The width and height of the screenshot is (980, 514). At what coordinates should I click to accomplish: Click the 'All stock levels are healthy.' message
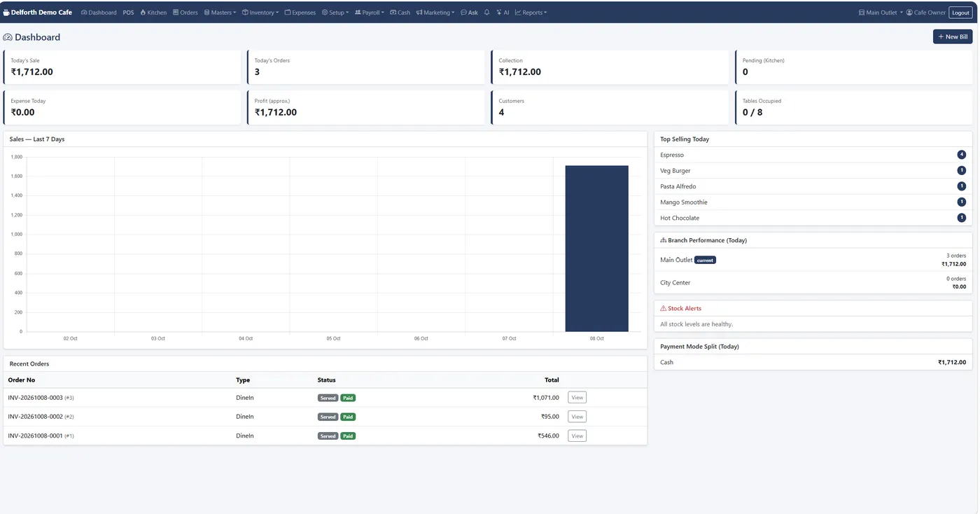tap(696, 324)
